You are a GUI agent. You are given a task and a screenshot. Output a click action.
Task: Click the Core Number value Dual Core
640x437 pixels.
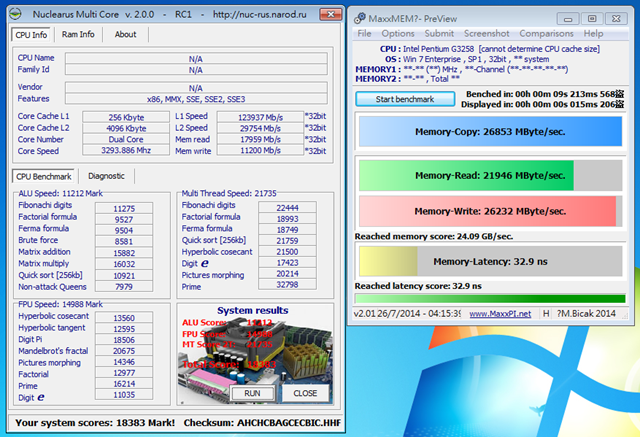point(126,139)
